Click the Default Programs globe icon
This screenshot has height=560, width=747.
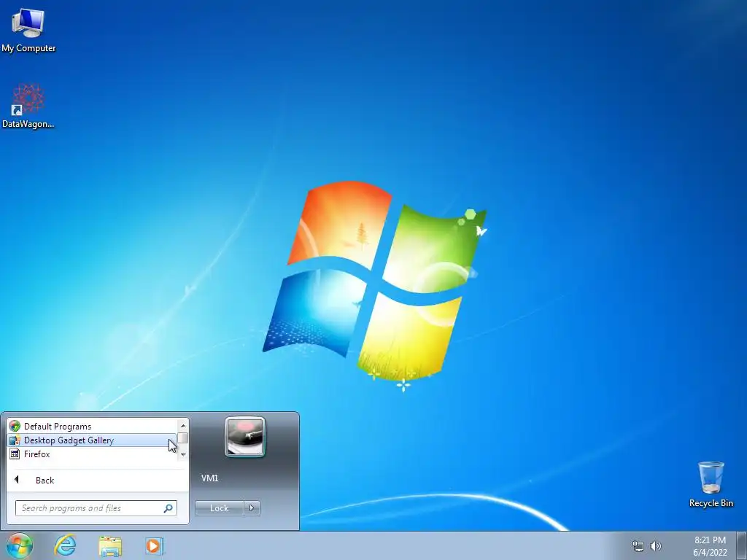[15, 426]
